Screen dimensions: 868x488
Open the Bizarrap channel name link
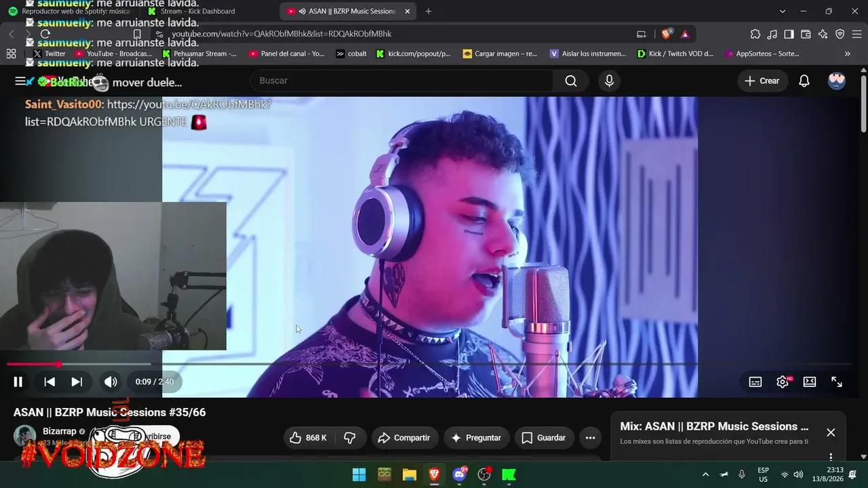point(60,431)
